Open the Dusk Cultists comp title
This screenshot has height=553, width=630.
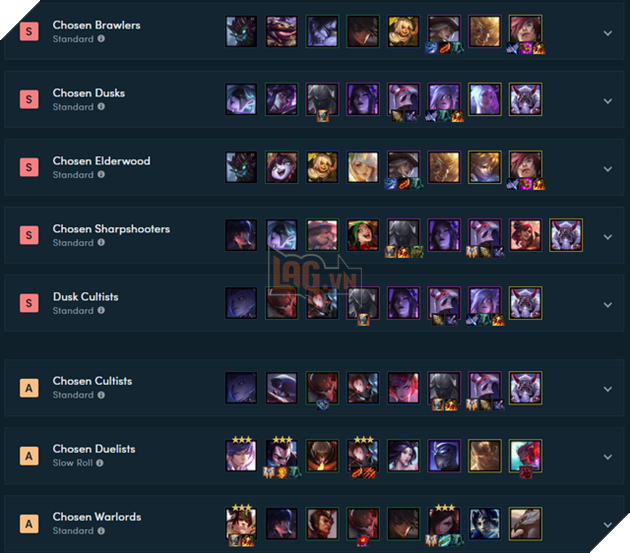86,297
